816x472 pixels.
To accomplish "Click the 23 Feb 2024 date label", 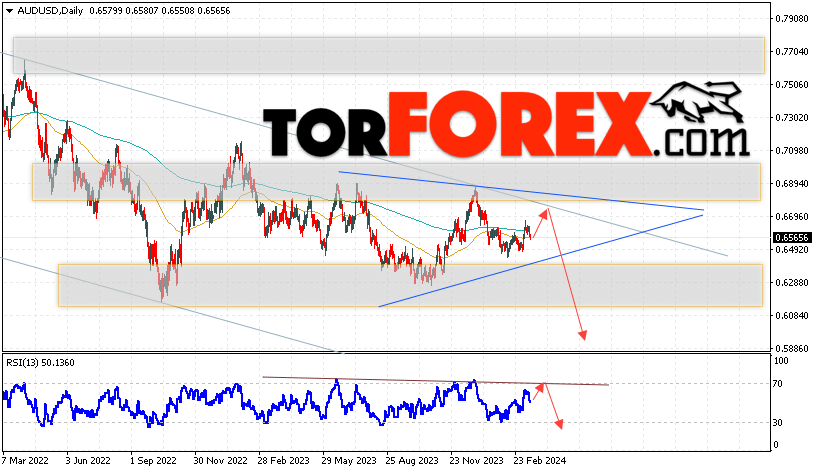I will point(540,461).
